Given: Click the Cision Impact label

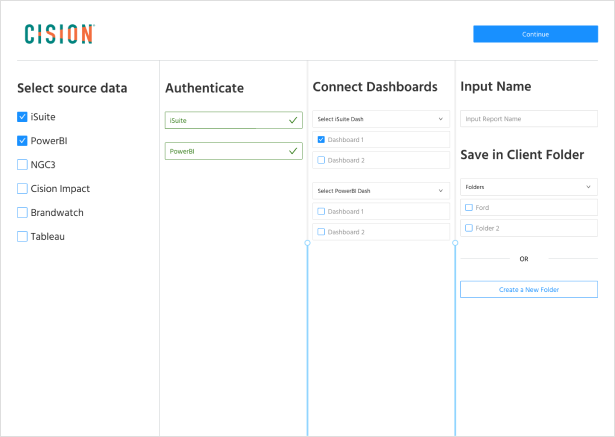Looking at the screenshot, I should tap(60, 189).
